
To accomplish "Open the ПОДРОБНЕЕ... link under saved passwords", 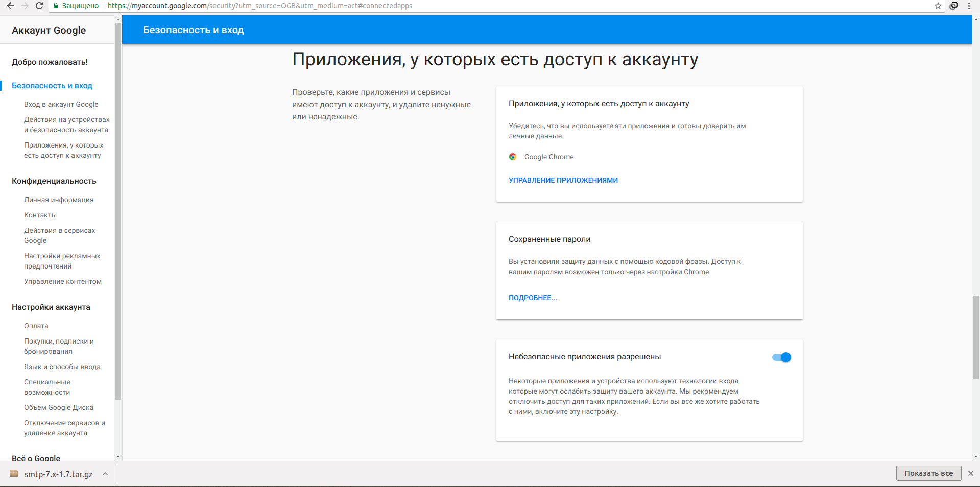I will 532,298.
